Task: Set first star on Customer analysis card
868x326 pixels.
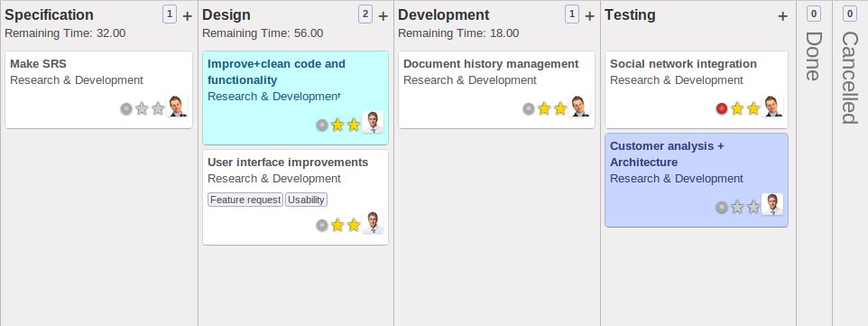Action: coord(737,208)
